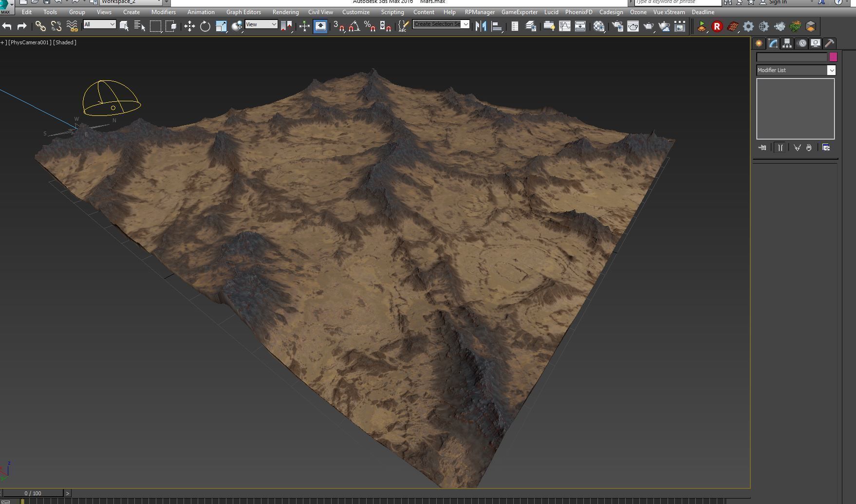This screenshot has width=856, height=504.
Task: Switch to Create command panel tab
Action: pos(759,43)
